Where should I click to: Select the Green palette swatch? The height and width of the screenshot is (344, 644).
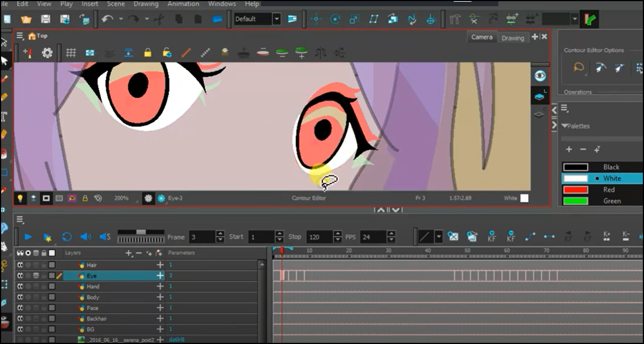click(575, 201)
